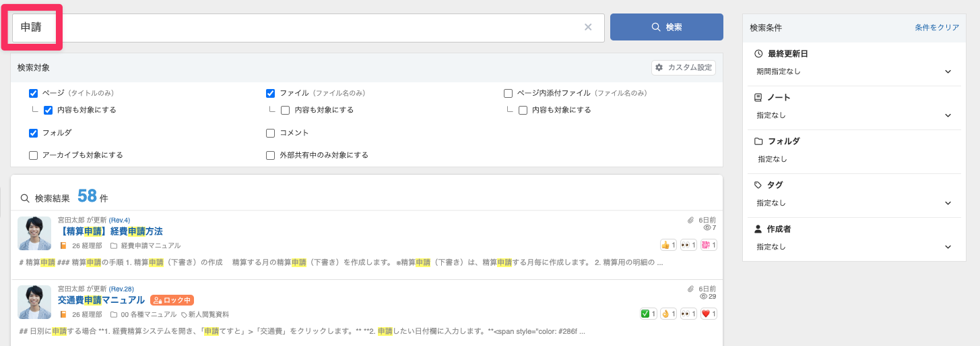Click view count eye icon showing 29

coord(703,297)
